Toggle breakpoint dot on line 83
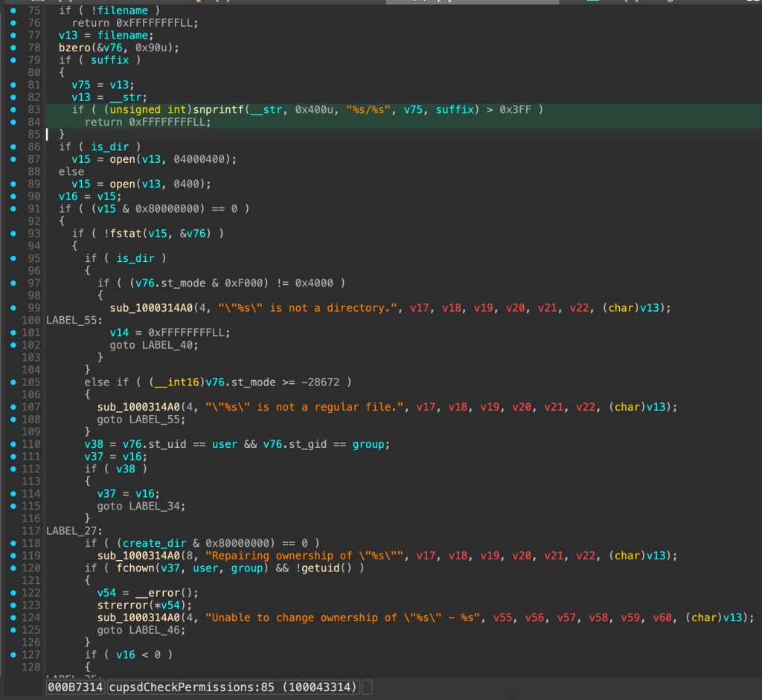 tap(13, 110)
